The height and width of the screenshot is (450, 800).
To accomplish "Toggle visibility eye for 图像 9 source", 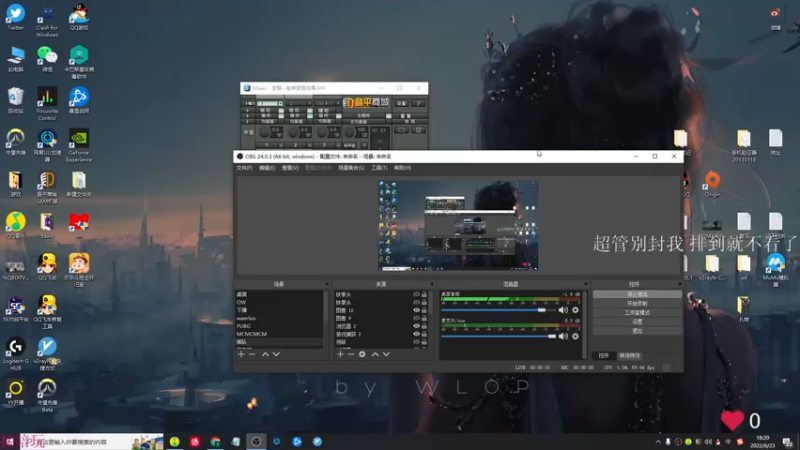I will (x=416, y=318).
